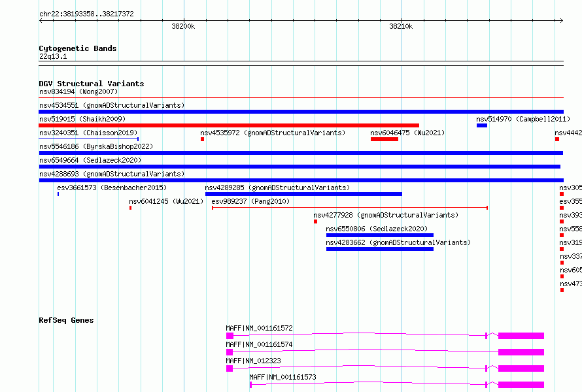The image size is (582, 392).
Task: Open the MAFF|NM_001161574 transcript label
Action: pyautogui.click(x=259, y=344)
